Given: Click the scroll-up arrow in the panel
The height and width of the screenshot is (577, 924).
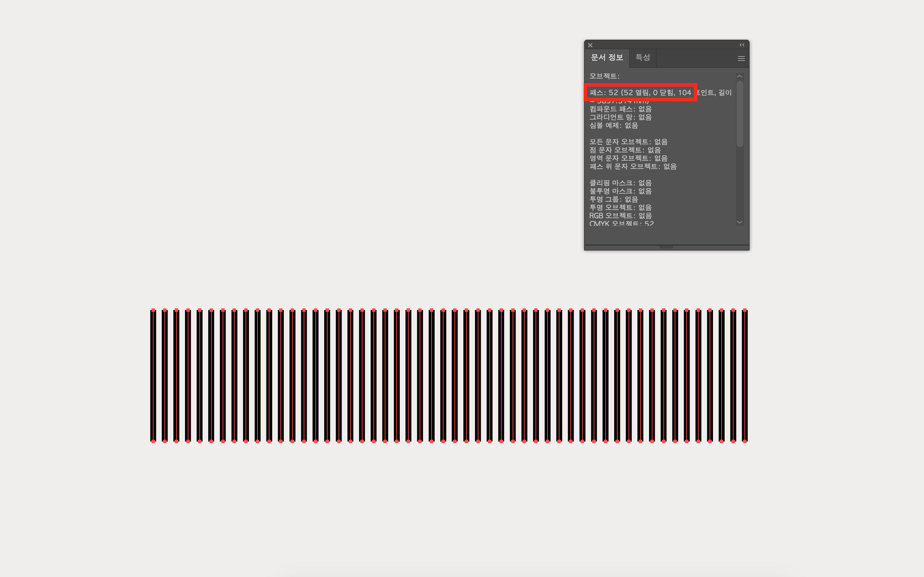Looking at the screenshot, I should [739, 76].
